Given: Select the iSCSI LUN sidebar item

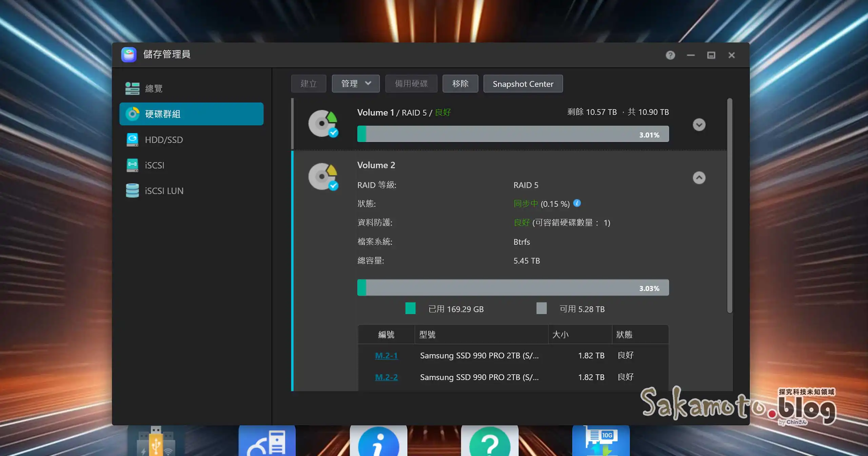Looking at the screenshot, I should click(164, 190).
